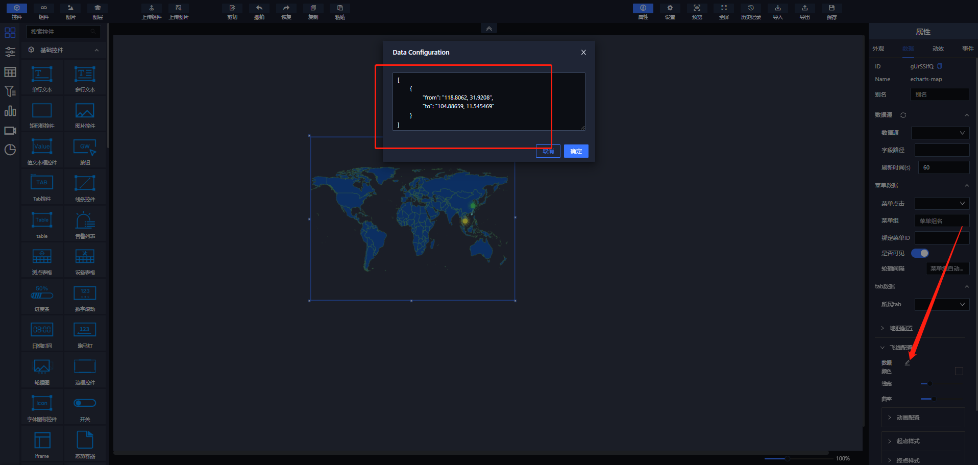Click the 撤销 (undo) toolbar icon

tap(259, 11)
